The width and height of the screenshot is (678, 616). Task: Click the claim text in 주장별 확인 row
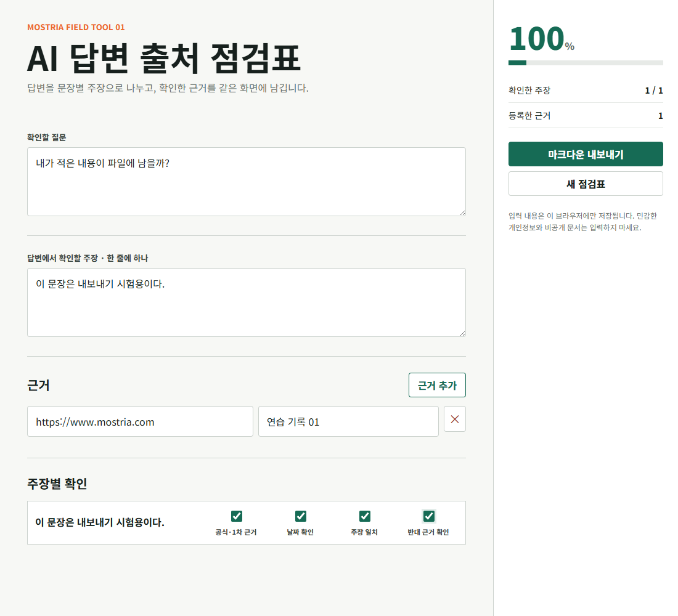(100, 522)
